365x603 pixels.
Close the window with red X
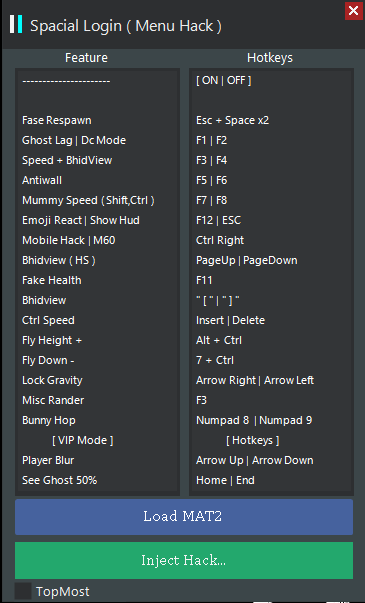click(353, 11)
